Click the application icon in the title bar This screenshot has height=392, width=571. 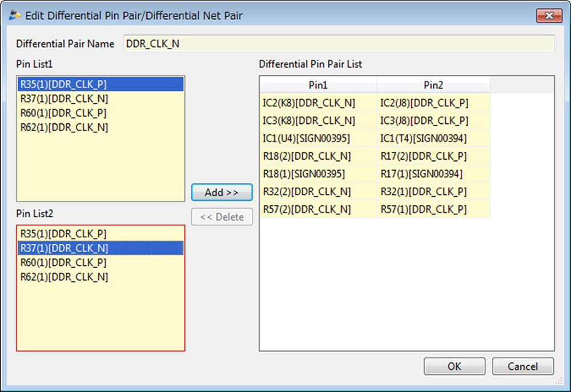(15, 15)
